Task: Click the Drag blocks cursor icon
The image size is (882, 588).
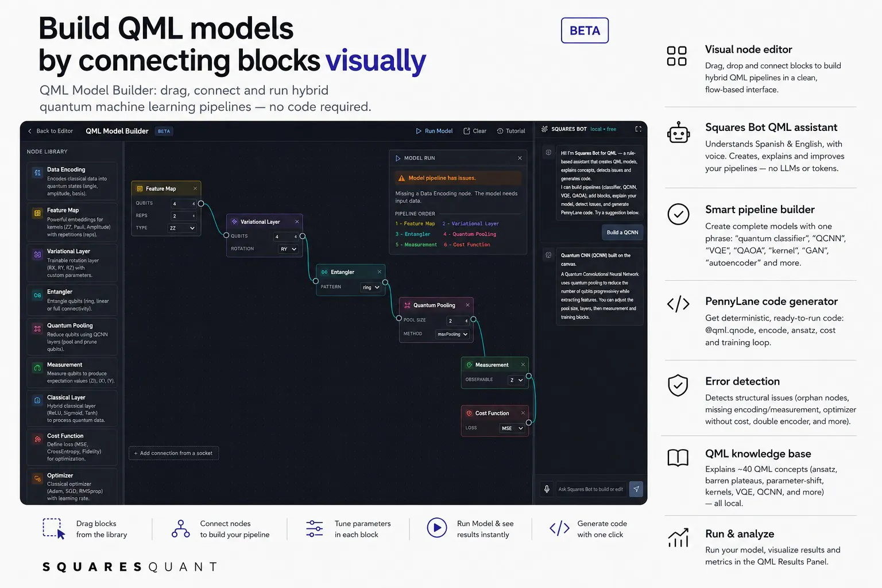Action: coord(54,529)
